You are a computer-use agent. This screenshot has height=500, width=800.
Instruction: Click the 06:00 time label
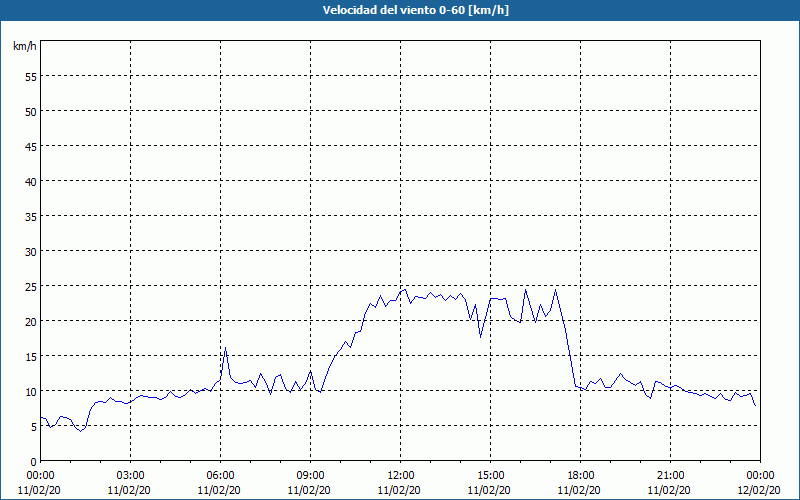(x=220, y=476)
